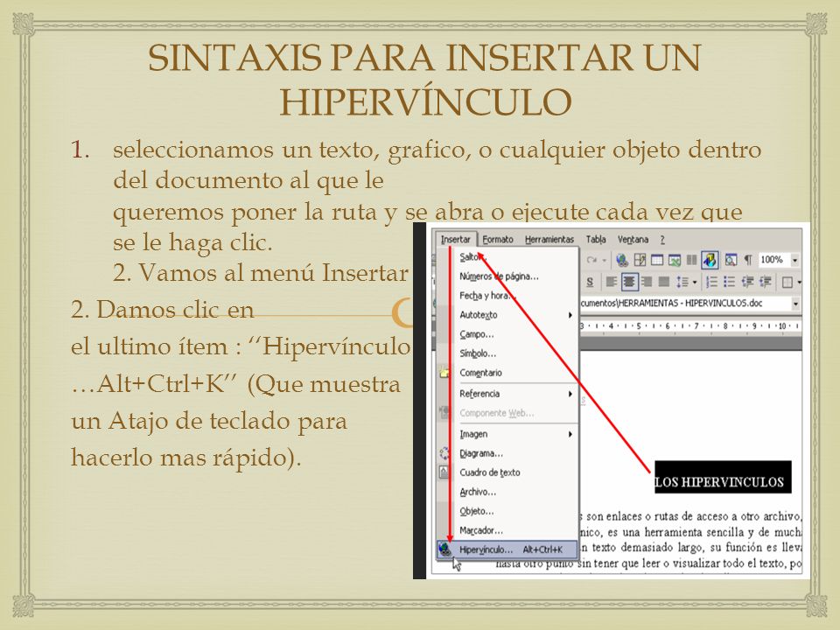840x630 pixels.
Task: Choose Objeto... menu entry
Action: tap(507, 511)
